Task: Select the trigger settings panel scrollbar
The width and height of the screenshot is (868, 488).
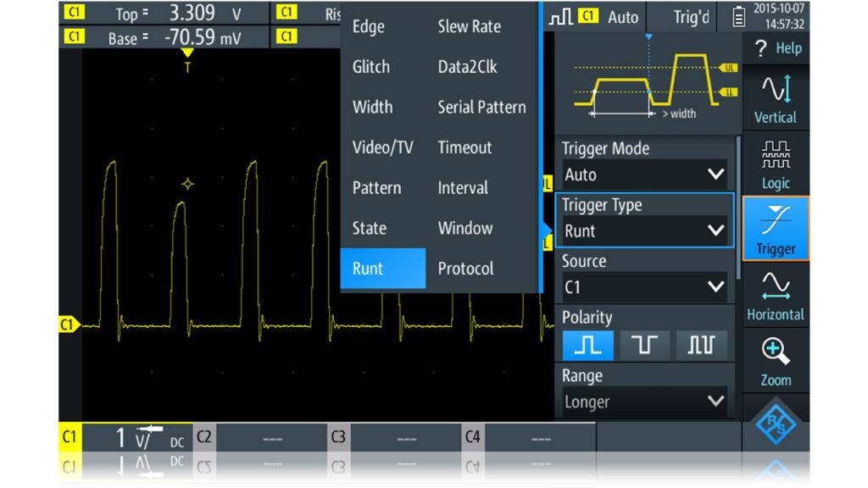Action: (738, 208)
